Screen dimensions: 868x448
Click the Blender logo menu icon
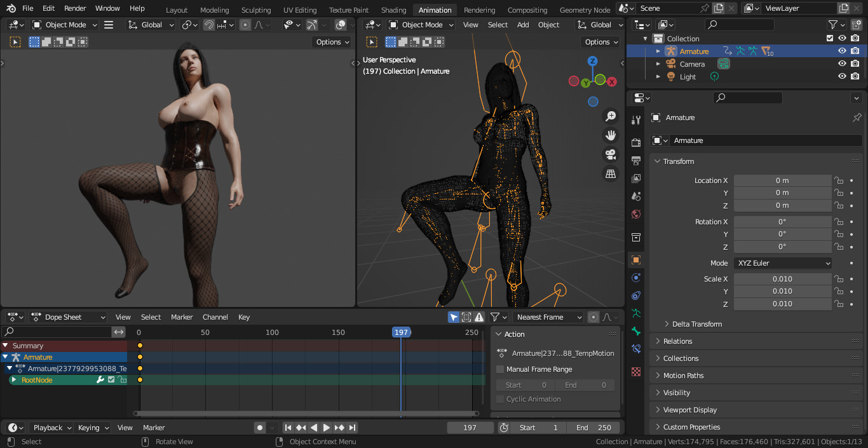tap(10, 8)
